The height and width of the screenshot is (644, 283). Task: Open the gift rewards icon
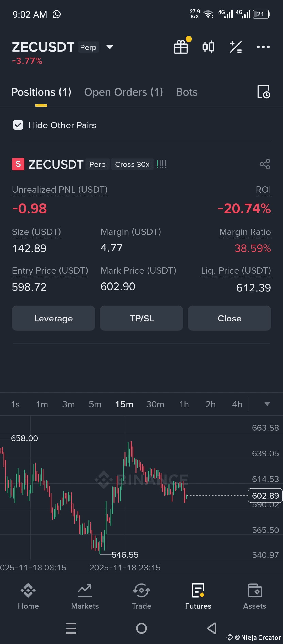click(x=181, y=47)
